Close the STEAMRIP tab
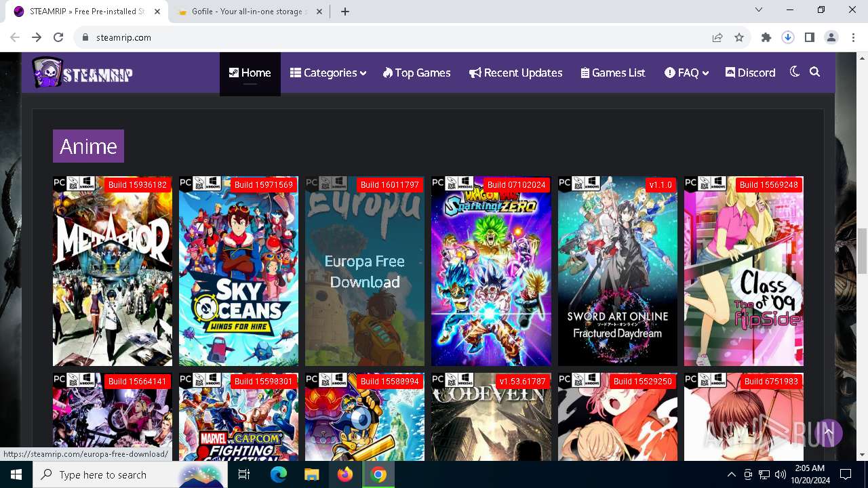 coord(158,12)
